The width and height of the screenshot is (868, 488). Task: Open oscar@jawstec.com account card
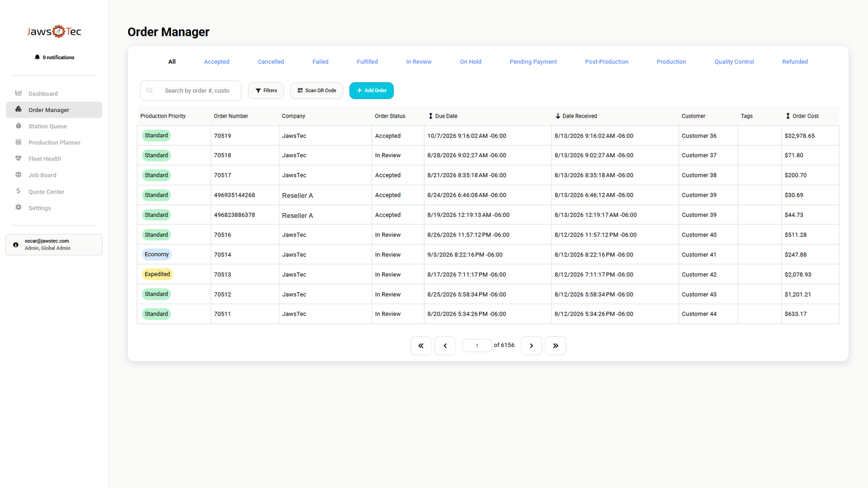(54, 245)
